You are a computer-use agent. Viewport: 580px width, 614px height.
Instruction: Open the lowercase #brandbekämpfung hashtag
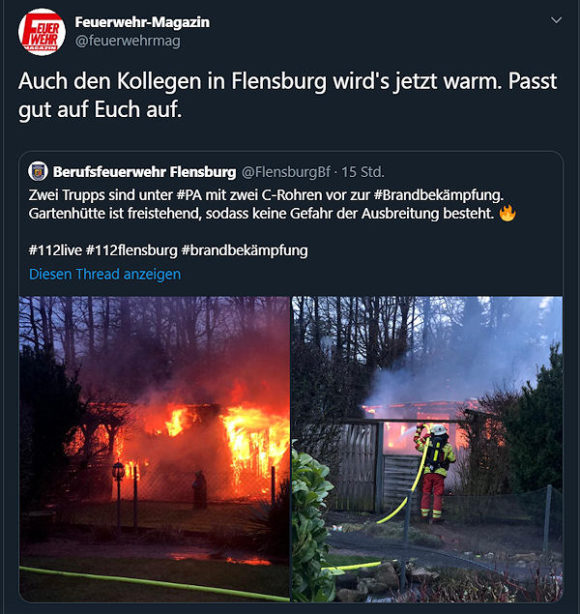coord(245,250)
